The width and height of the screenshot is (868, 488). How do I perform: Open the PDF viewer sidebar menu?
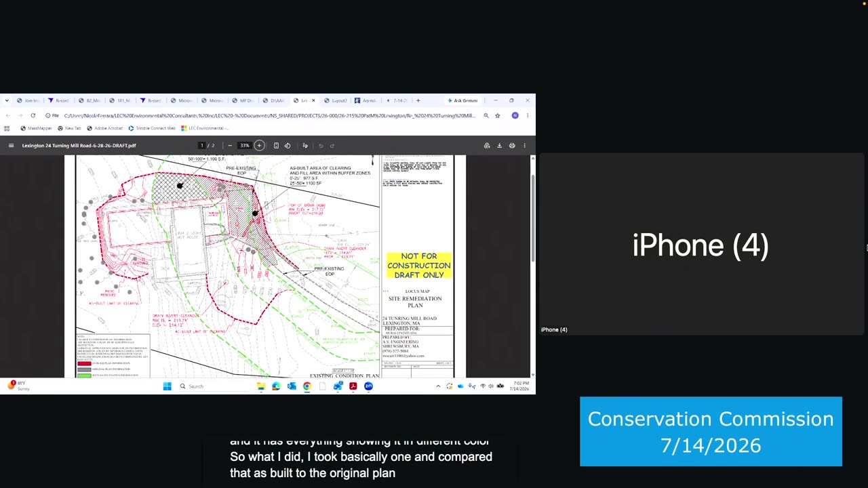point(11,145)
